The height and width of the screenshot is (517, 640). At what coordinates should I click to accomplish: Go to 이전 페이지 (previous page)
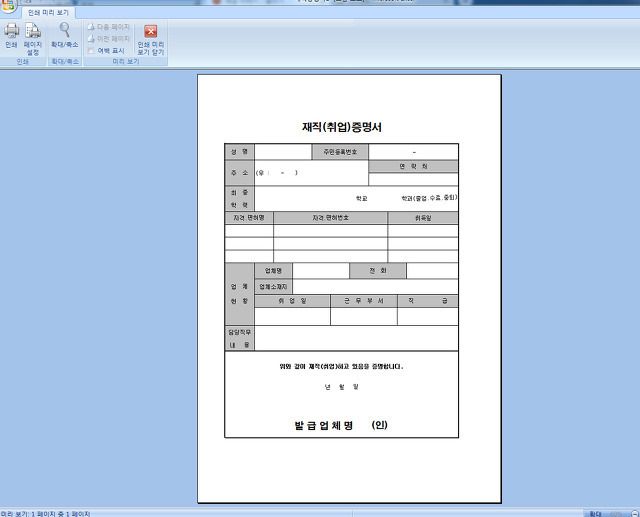coord(109,39)
